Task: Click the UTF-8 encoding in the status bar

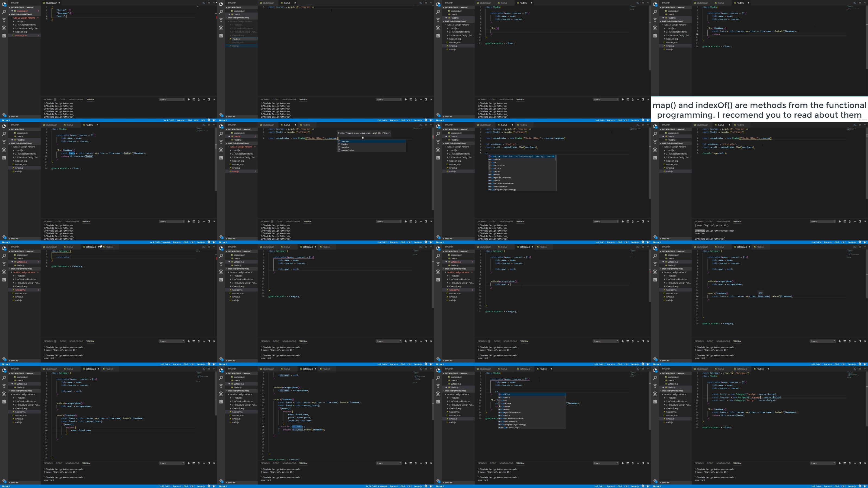Action: 190,120
